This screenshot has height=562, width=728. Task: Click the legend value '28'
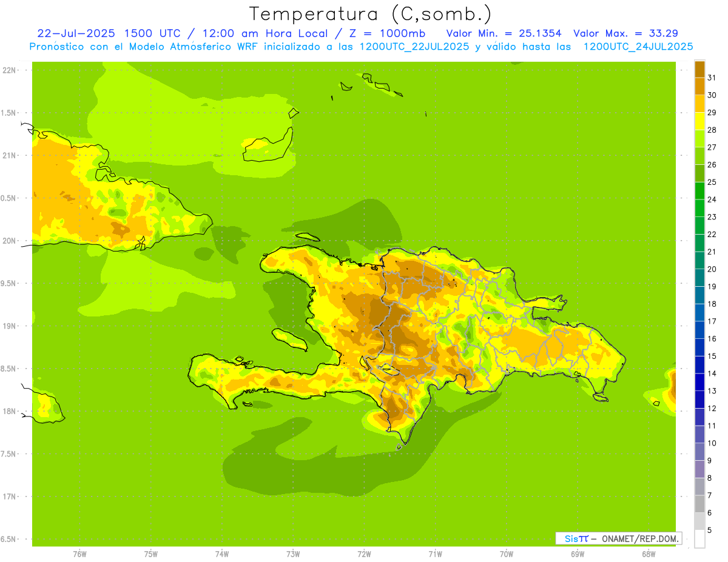coord(712,130)
